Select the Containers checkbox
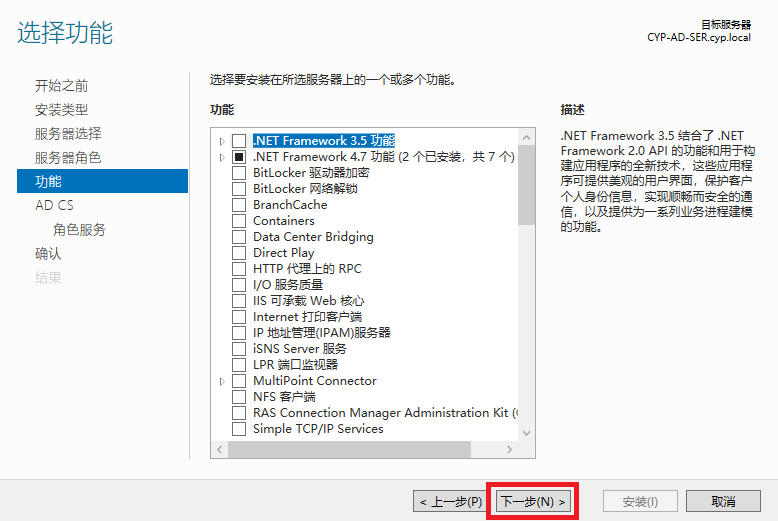The width and height of the screenshot is (778, 521). coord(239,221)
